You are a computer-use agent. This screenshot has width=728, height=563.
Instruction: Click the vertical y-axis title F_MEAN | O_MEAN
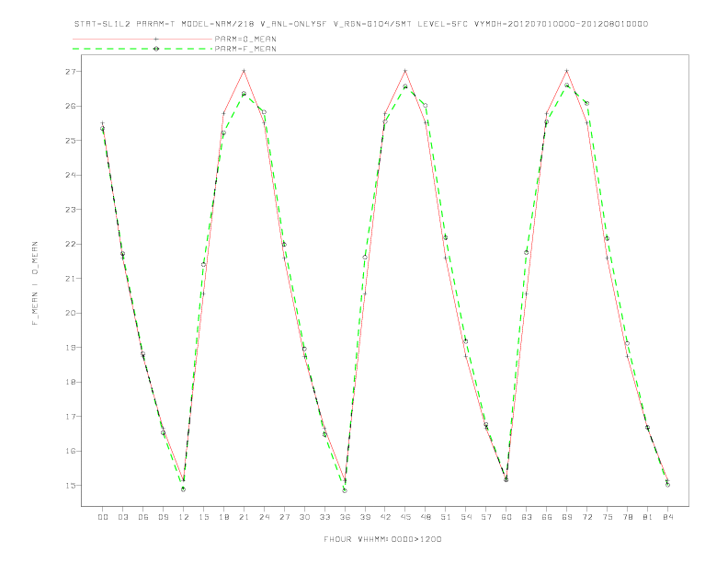35,283
